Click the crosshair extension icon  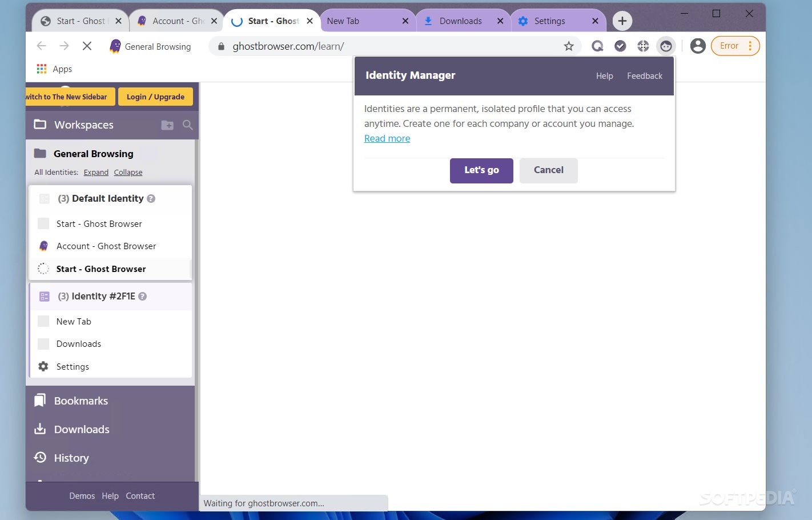[643, 46]
